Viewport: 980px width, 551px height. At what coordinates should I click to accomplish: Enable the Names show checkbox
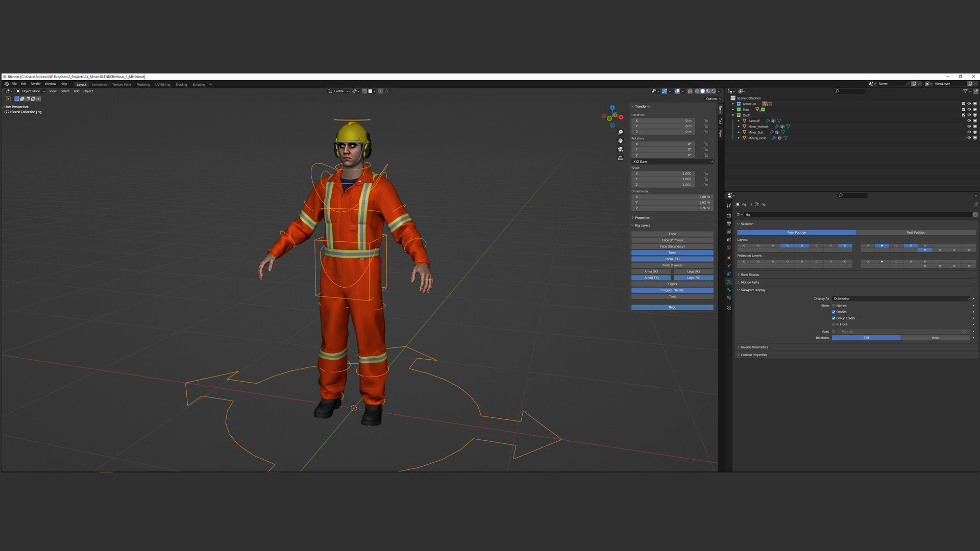point(834,306)
